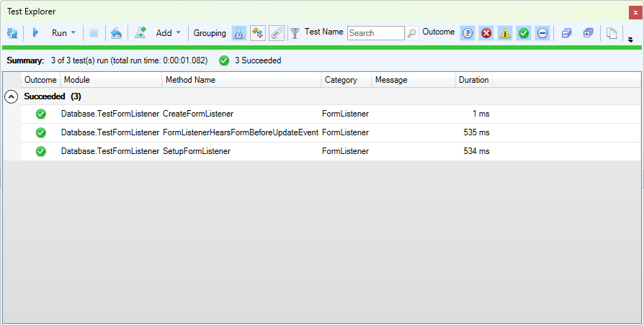Click the 535 ms duration cell
Image resolution: width=644 pixels, height=326 pixels.
pyautogui.click(x=476, y=132)
